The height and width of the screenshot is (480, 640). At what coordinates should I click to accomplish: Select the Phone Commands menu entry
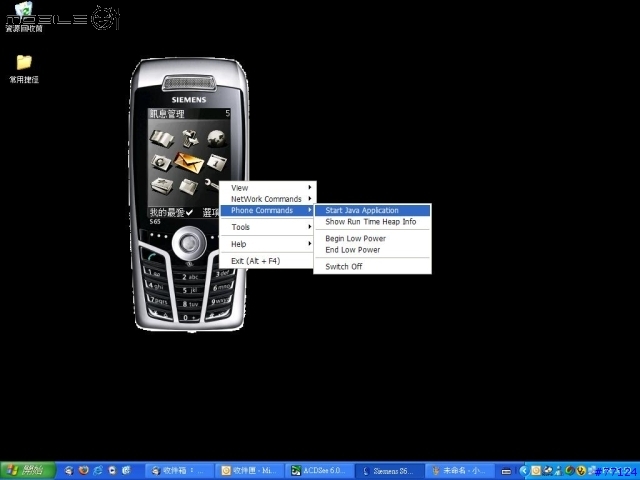pos(268,210)
